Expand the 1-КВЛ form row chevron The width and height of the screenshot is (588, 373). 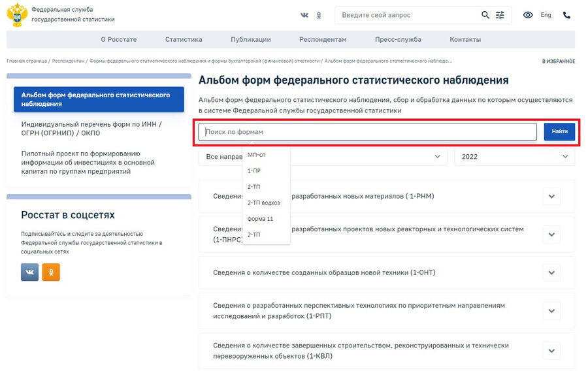551,351
